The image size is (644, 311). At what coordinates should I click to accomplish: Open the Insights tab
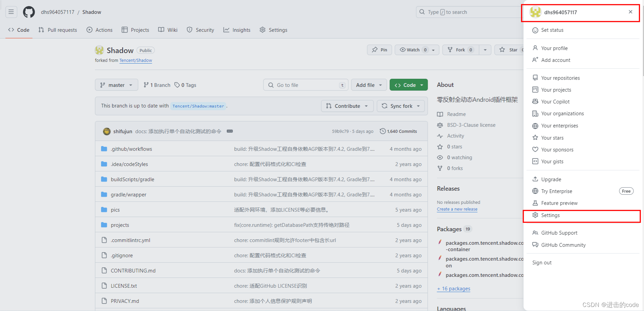pyautogui.click(x=237, y=30)
